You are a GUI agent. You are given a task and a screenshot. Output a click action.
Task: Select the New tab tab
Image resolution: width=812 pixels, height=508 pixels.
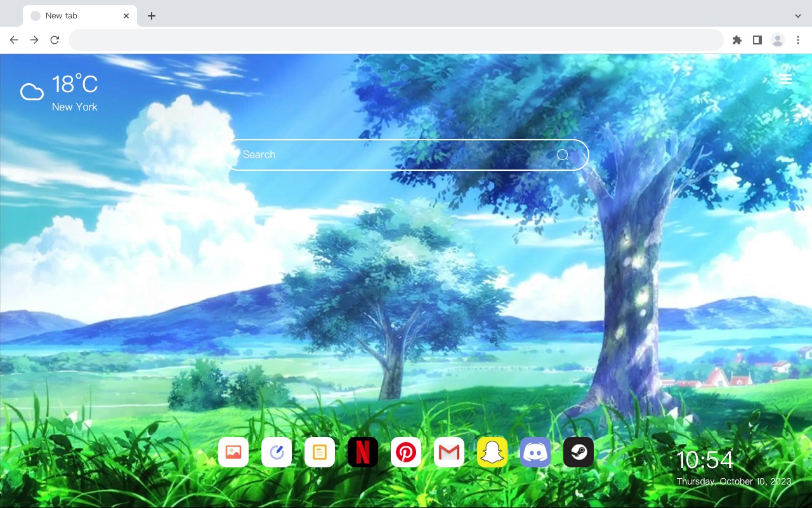coord(80,16)
